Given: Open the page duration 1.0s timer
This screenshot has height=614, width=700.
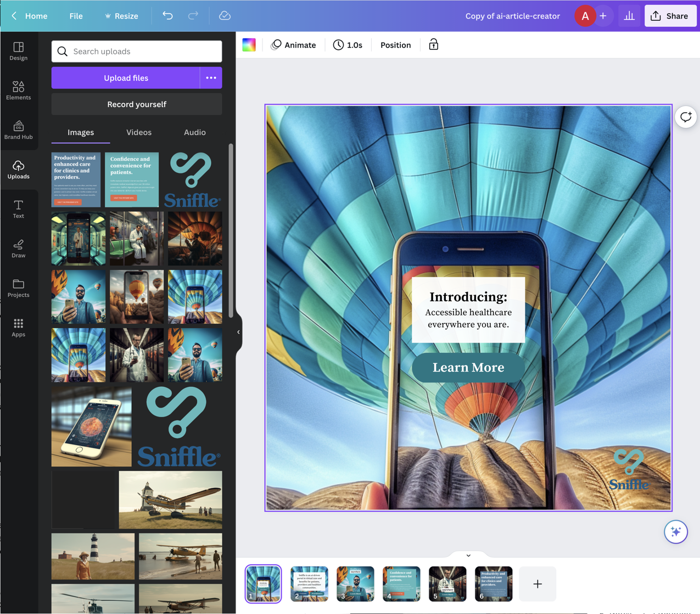Looking at the screenshot, I should click(x=348, y=45).
